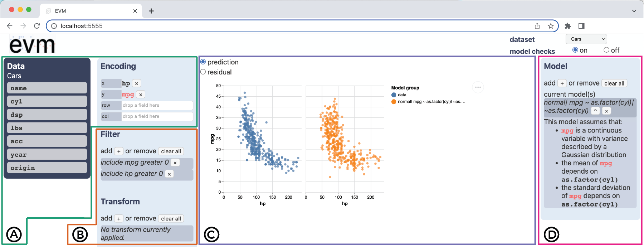Screen dimensions: 644x247
Task: Go forward to the next page
Action: pos(23,26)
